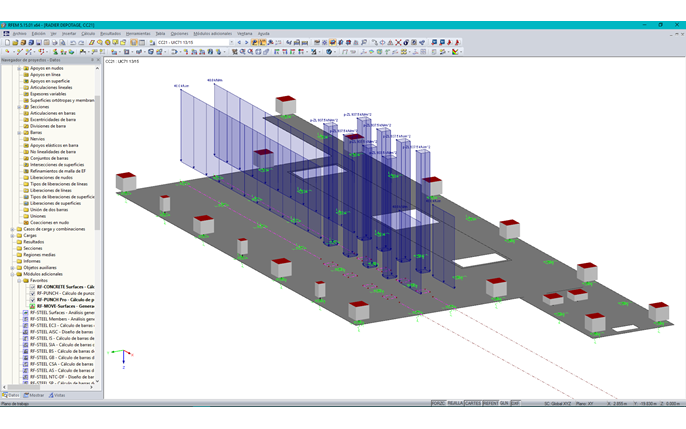Click the red X delete icon
This screenshot has height=429, width=686.
[x=398, y=42]
